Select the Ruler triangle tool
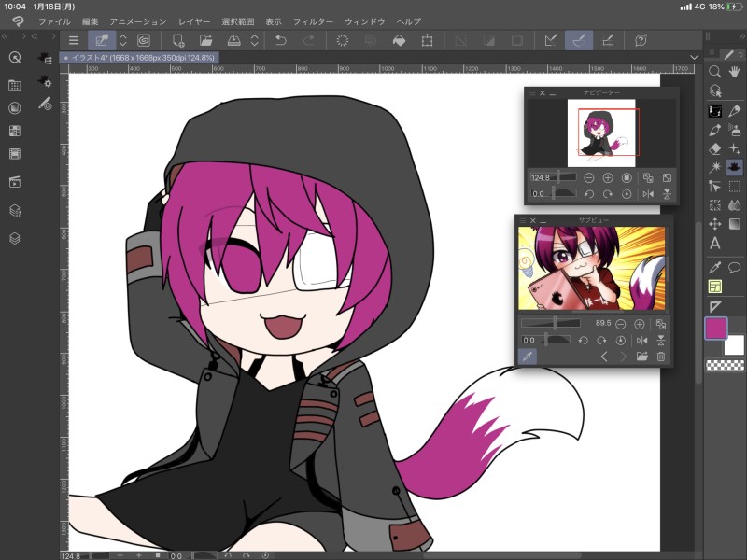747x560 pixels. tap(714, 307)
